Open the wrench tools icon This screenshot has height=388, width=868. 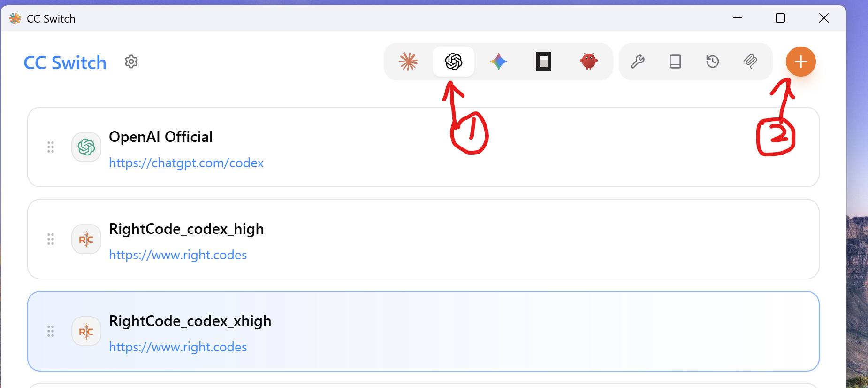(x=638, y=62)
